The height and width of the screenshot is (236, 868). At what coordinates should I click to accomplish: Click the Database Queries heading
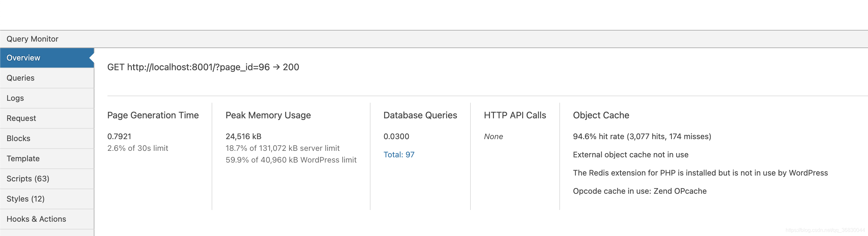420,115
